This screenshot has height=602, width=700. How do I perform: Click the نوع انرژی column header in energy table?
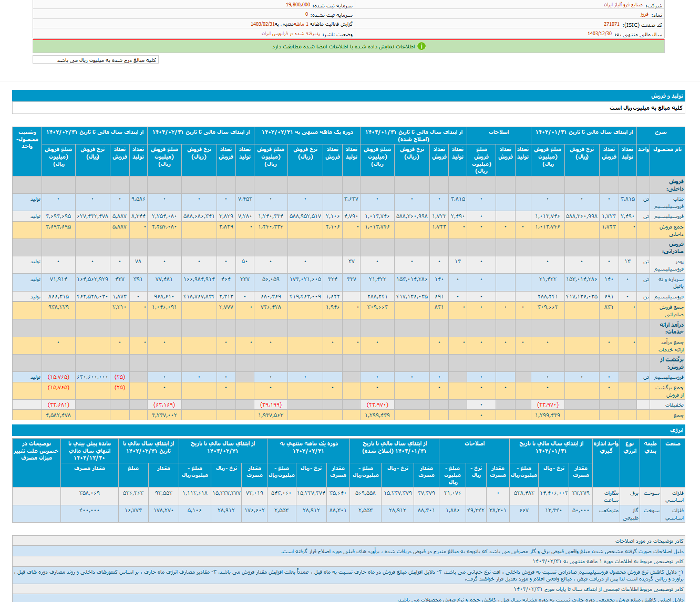[630, 447]
